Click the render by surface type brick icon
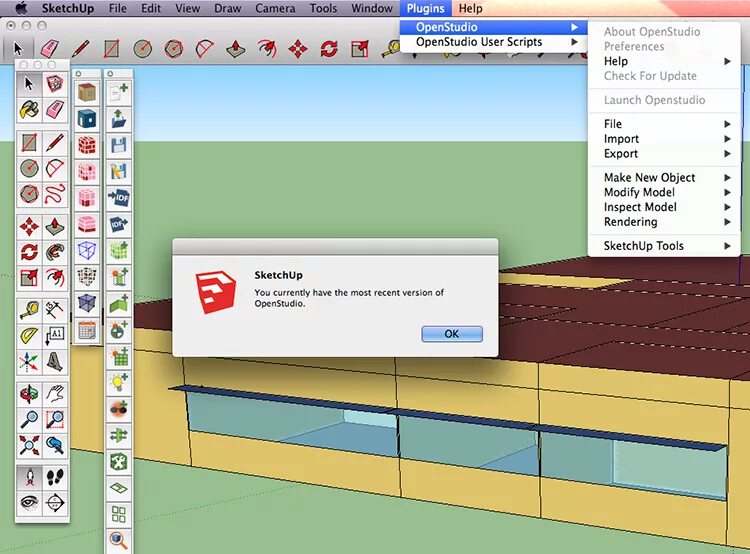The width and height of the screenshot is (750, 554). [87, 145]
